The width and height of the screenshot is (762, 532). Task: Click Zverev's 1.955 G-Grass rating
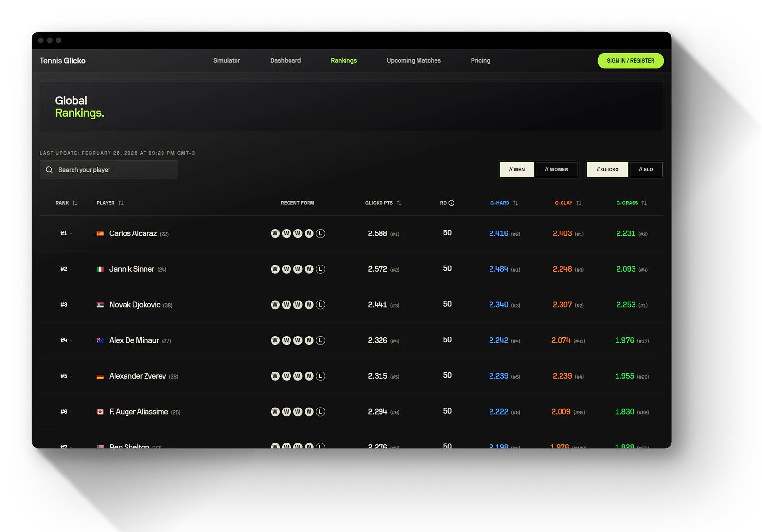624,376
